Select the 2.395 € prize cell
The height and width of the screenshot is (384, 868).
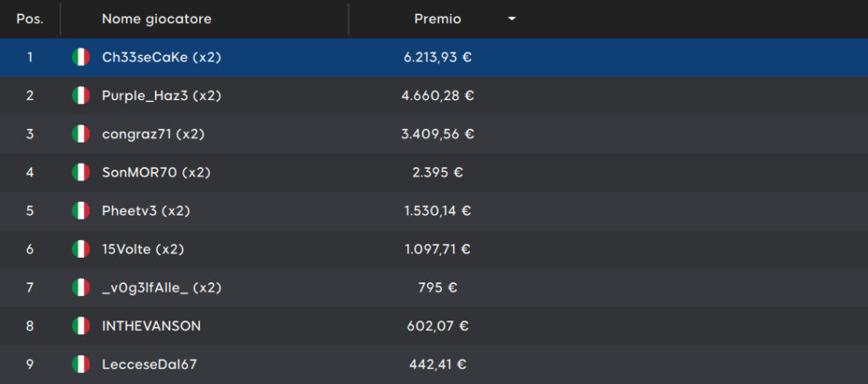tap(437, 173)
